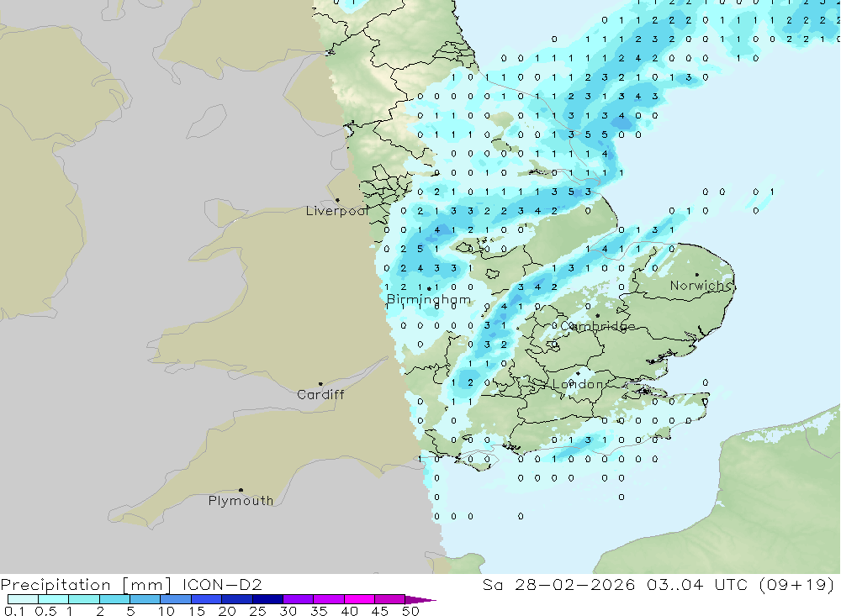
Task: Pick the 1–2 mm legend swatch
Action: click(x=83, y=599)
